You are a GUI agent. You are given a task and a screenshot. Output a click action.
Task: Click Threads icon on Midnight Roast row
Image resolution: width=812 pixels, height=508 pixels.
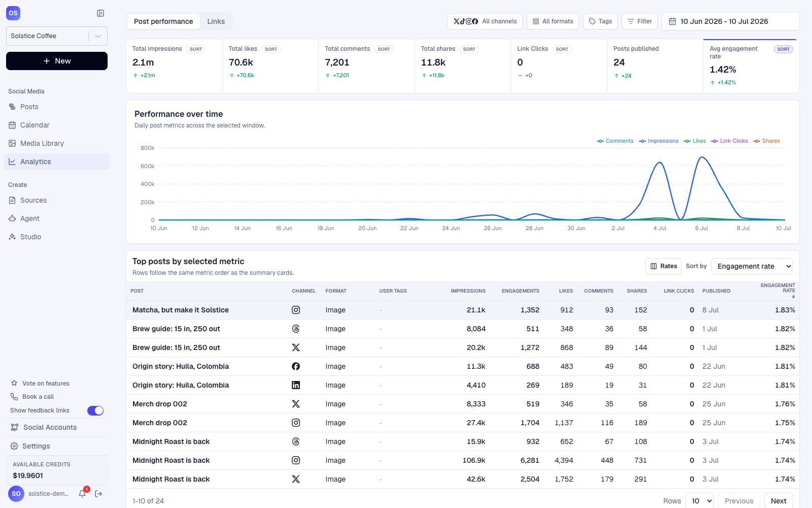[296, 441]
